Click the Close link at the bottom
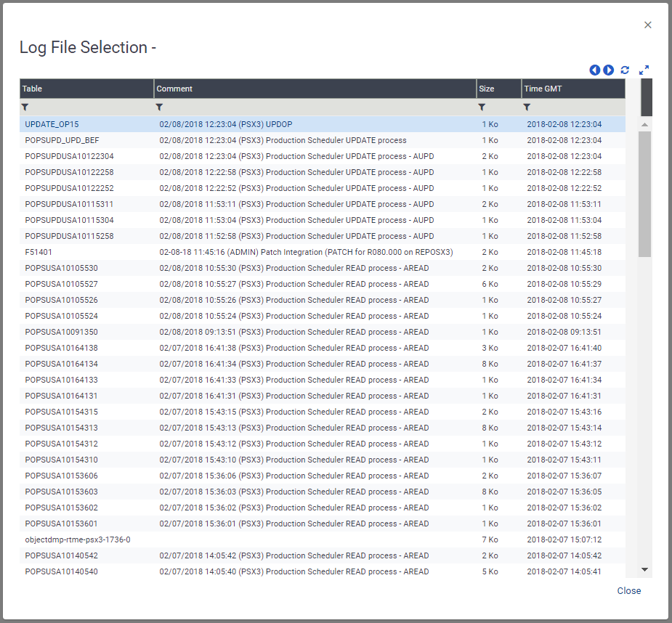Viewport: 672px width, 623px height. pos(628,590)
